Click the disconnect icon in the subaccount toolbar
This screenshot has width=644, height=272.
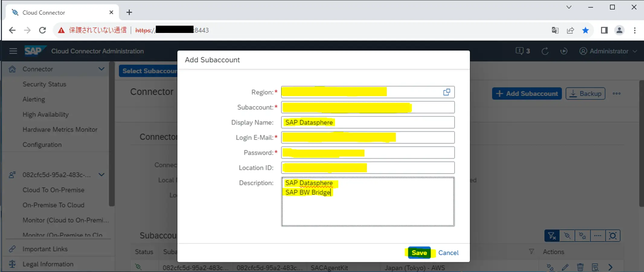point(567,236)
